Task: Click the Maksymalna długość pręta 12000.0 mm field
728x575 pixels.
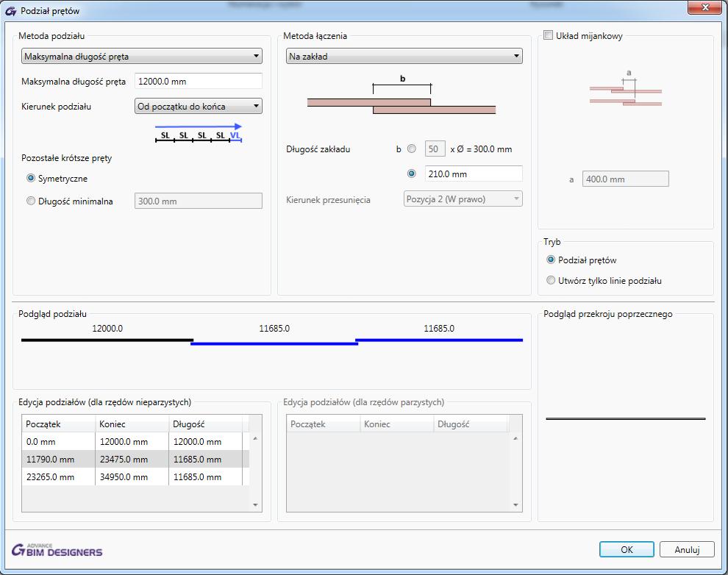Action: tap(199, 81)
